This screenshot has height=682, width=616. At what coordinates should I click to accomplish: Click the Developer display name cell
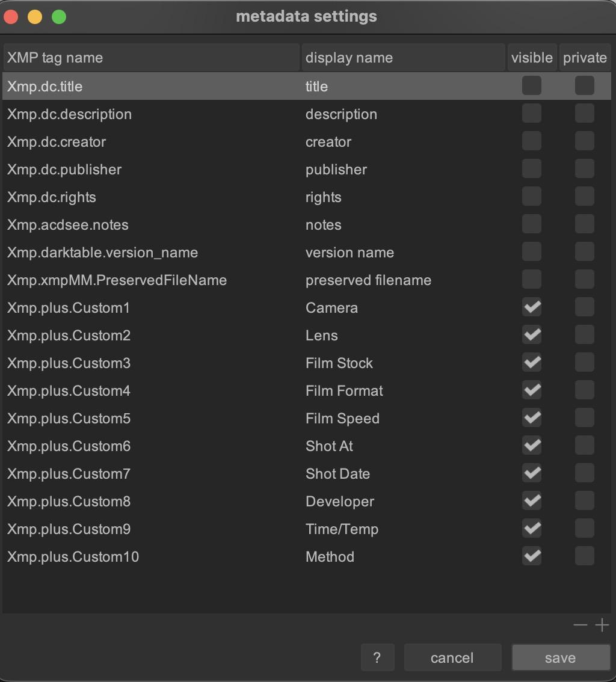pyautogui.click(x=340, y=502)
